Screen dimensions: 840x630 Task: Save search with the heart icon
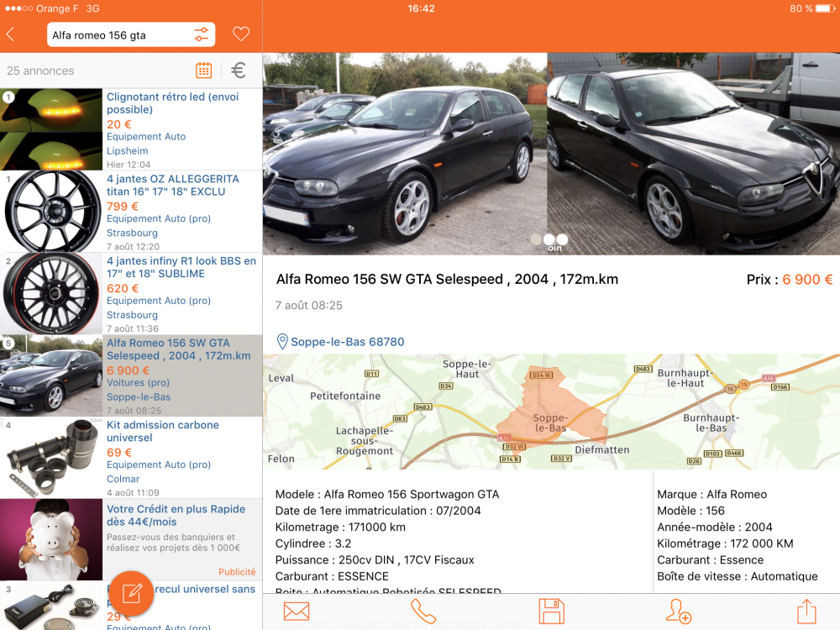coord(241,34)
